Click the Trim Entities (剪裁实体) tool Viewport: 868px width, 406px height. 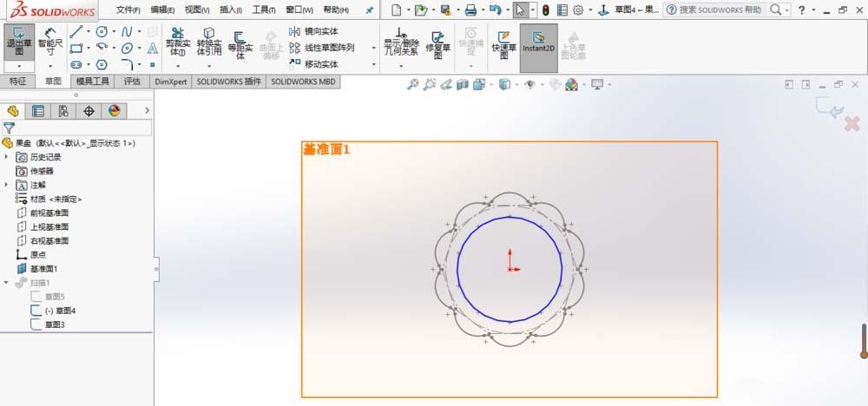pyautogui.click(x=178, y=42)
